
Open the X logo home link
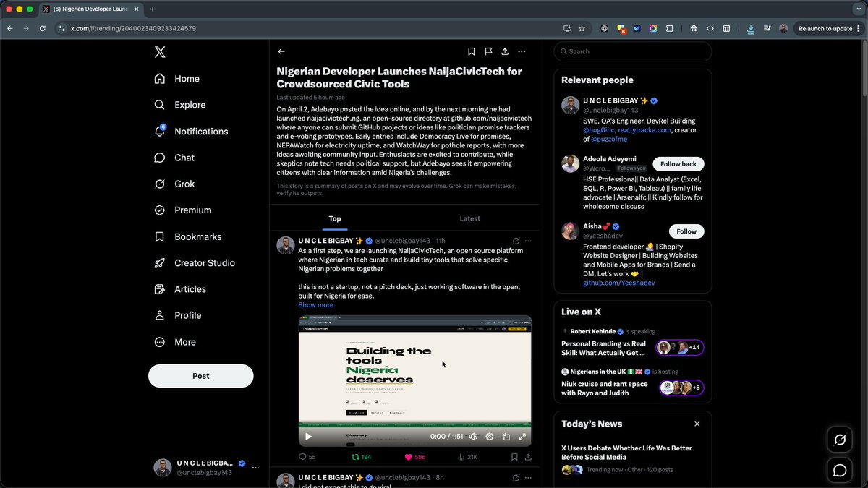pos(160,52)
